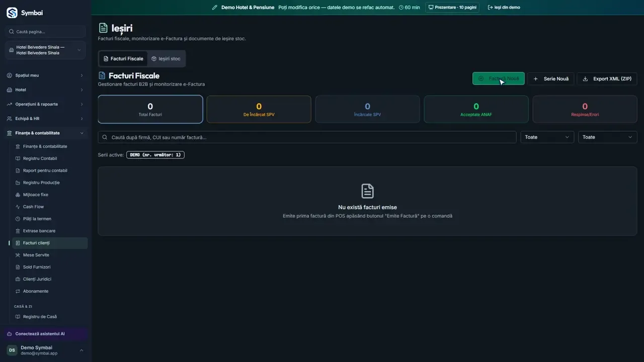Switch to Facturi Fiscale tab
Viewport: 644px width, 362px height.
pyautogui.click(x=123, y=59)
